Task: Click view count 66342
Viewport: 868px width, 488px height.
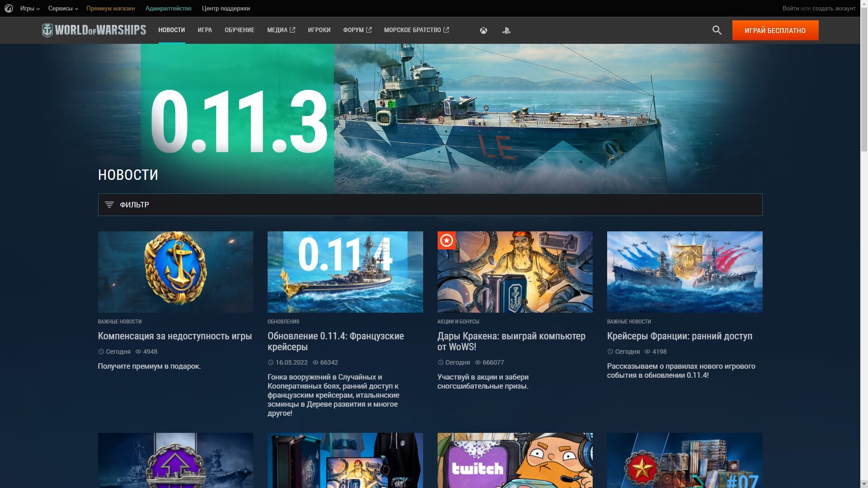Action: [329, 362]
